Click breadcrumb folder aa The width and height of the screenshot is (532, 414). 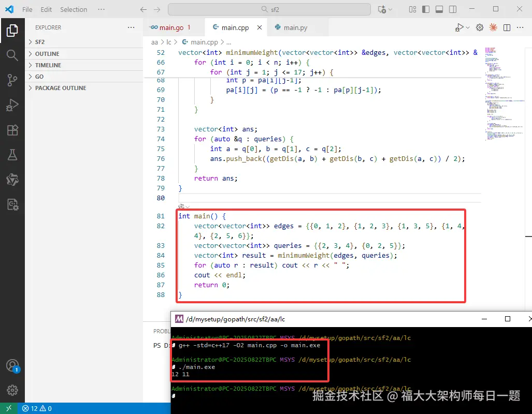[x=154, y=42]
